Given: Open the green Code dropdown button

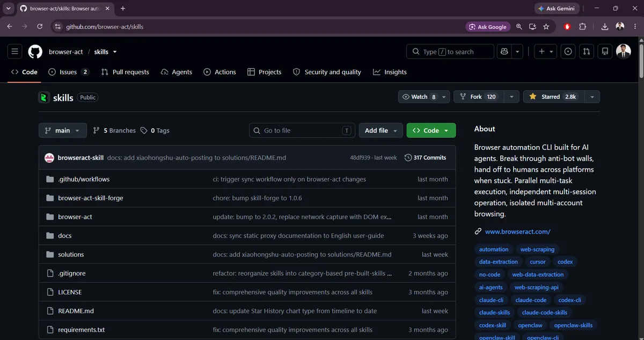Looking at the screenshot, I should (431, 131).
